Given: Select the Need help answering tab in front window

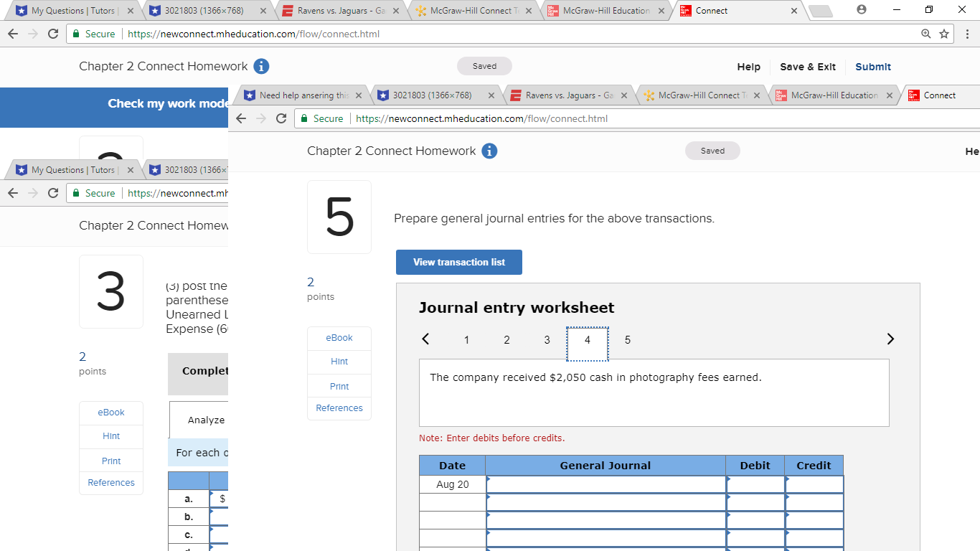Looking at the screenshot, I should 304,95.
